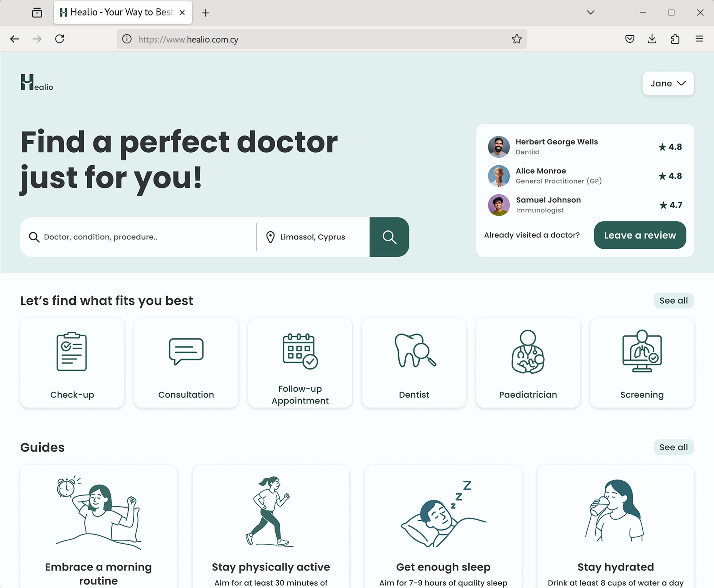Expand the browser list all tabs chevron
714x588 pixels.
590,13
